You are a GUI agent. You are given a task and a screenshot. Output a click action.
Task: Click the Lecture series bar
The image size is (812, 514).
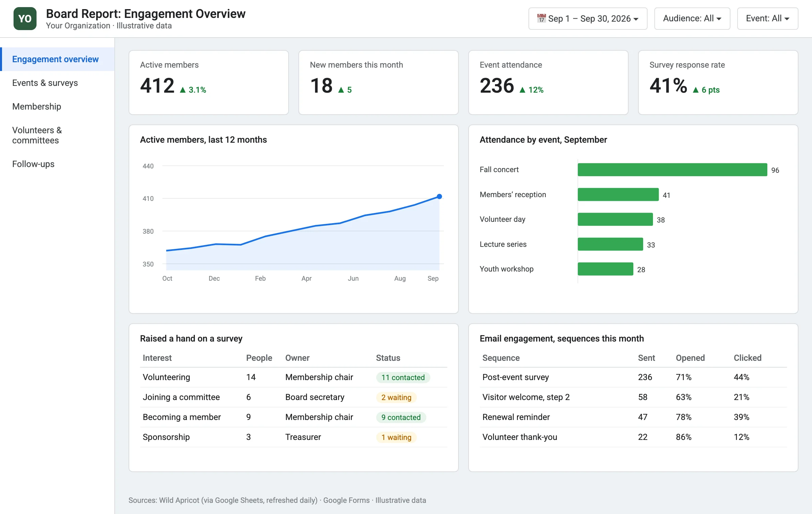pos(610,244)
